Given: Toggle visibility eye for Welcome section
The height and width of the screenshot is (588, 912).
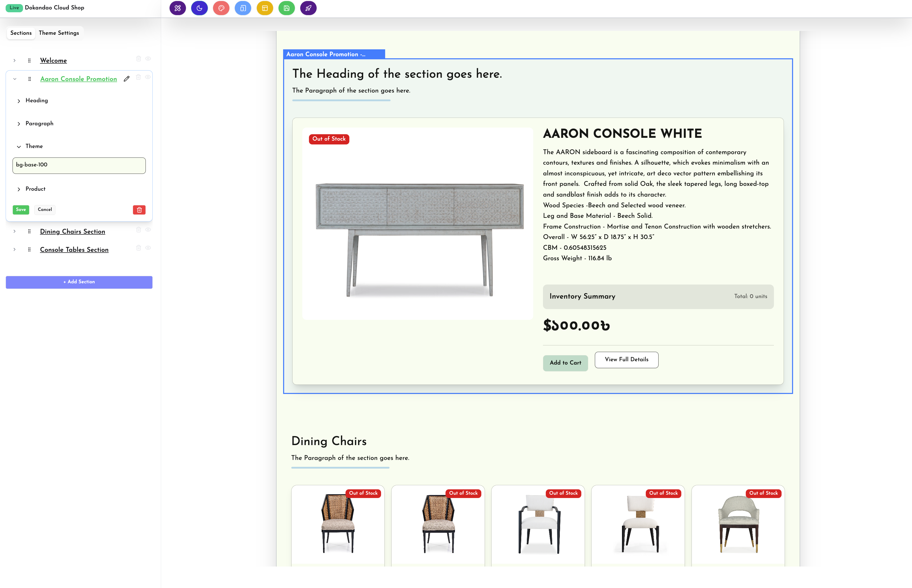Looking at the screenshot, I should 148,59.
